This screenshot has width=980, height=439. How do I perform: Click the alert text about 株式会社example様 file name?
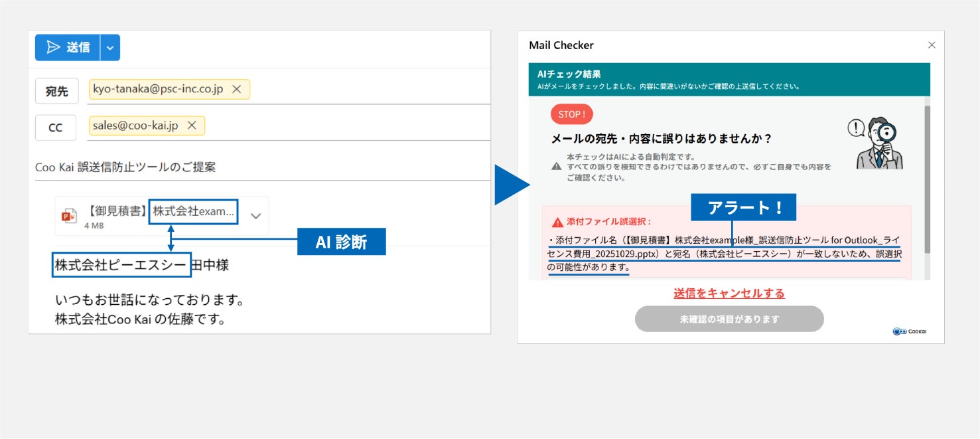tap(725, 253)
